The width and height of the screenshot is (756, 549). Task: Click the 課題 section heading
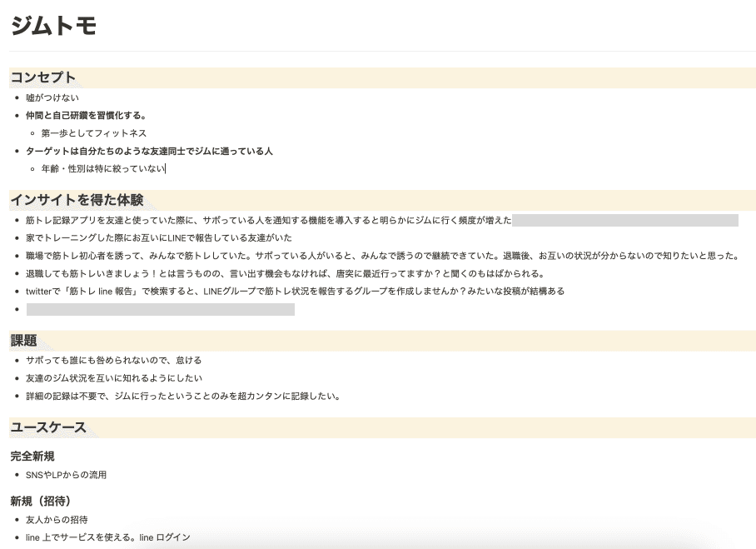[x=23, y=341]
